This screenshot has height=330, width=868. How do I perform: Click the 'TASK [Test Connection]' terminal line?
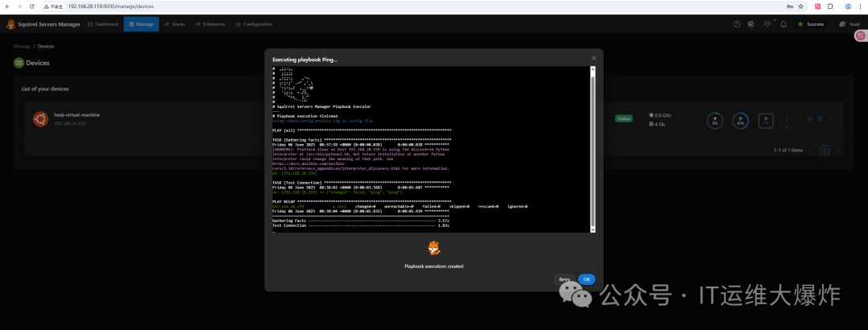coord(362,183)
